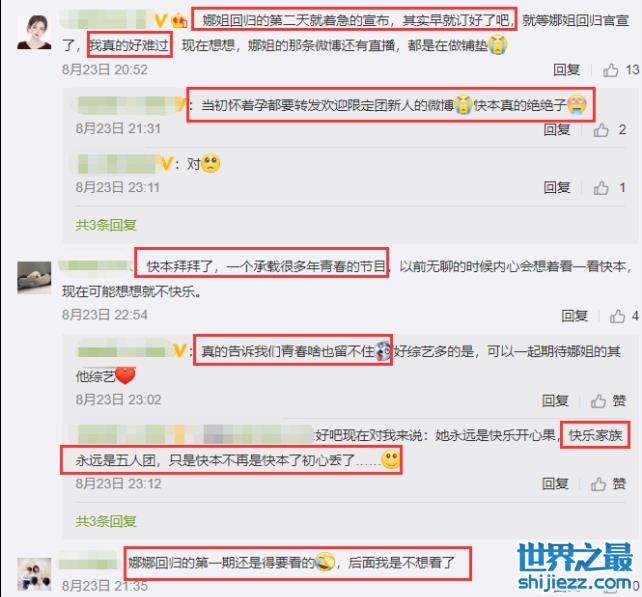Reply to the 22:54 comment about 快本
Viewport: 642px width, 597px height.
[x=574, y=316]
